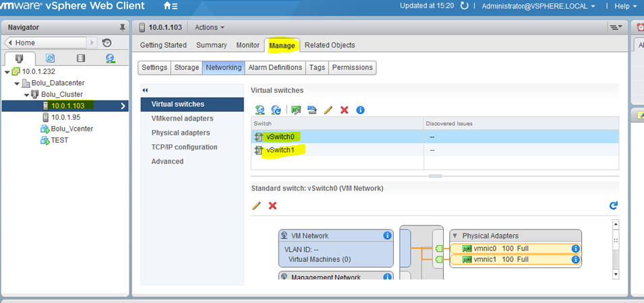The image size is (644, 303).
Task: Collapse the Bolu_Cluster tree node
Action: click(27, 95)
